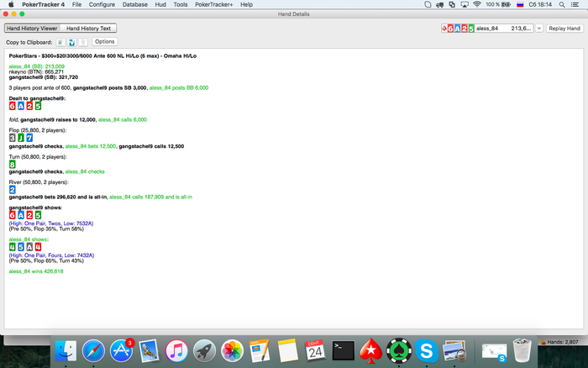Viewport: 588px width, 368px height.
Task: Click the hand selector field showing aless_84
Action: 487,28
